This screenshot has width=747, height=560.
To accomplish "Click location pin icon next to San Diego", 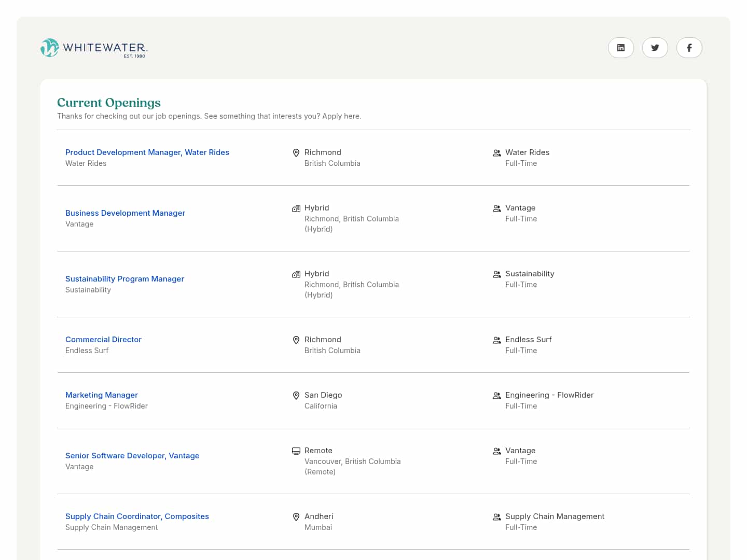I will tap(296, 396).
